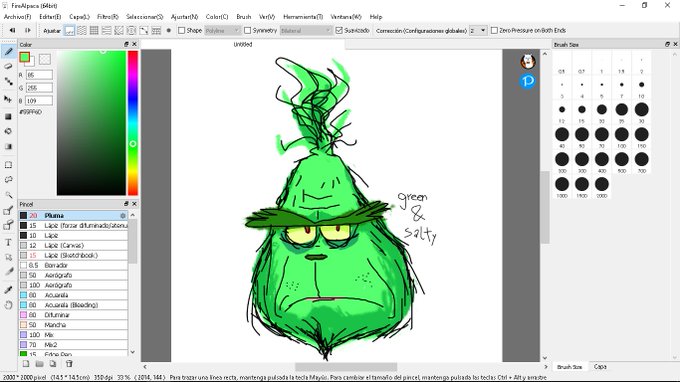Select the Text tool

pos(8,242)
